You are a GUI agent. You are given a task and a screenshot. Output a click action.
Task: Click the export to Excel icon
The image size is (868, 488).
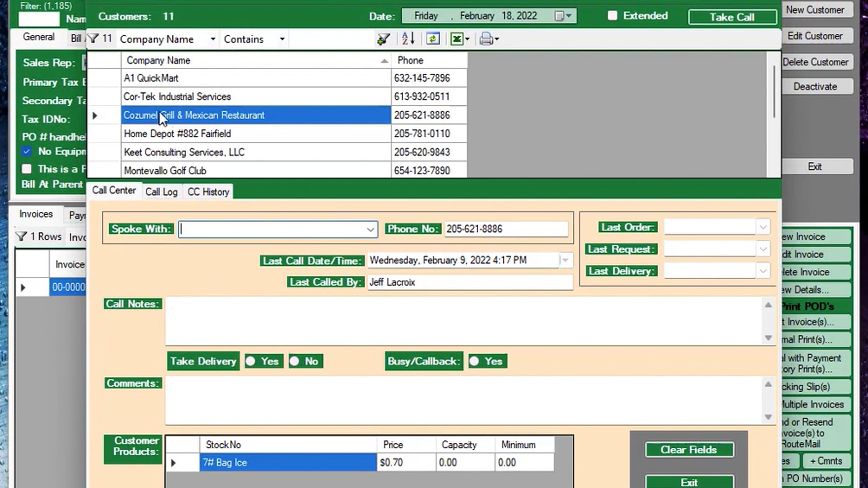tap(457, 39)
